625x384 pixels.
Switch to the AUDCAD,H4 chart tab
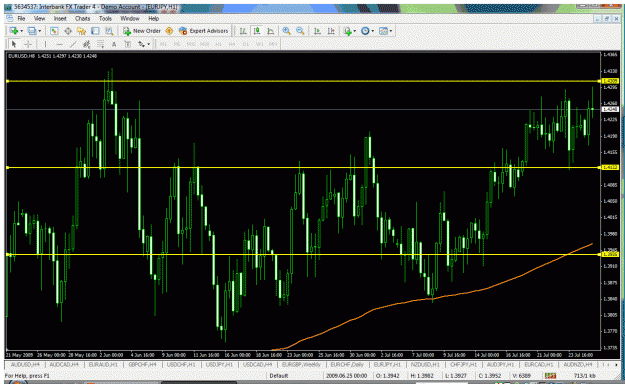pos(63,364)
